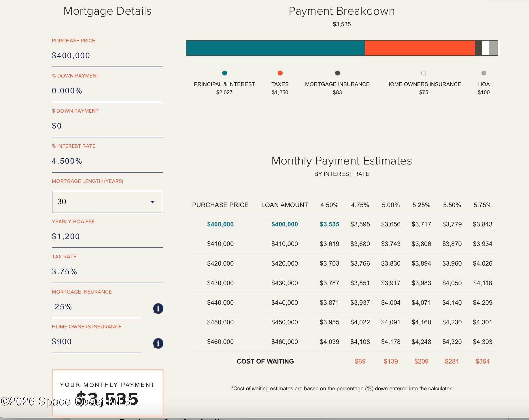Viewport: 529px width, 420px height.
Task: Click the Home Owners Insurance $900 field
Action: click(96, 342)
